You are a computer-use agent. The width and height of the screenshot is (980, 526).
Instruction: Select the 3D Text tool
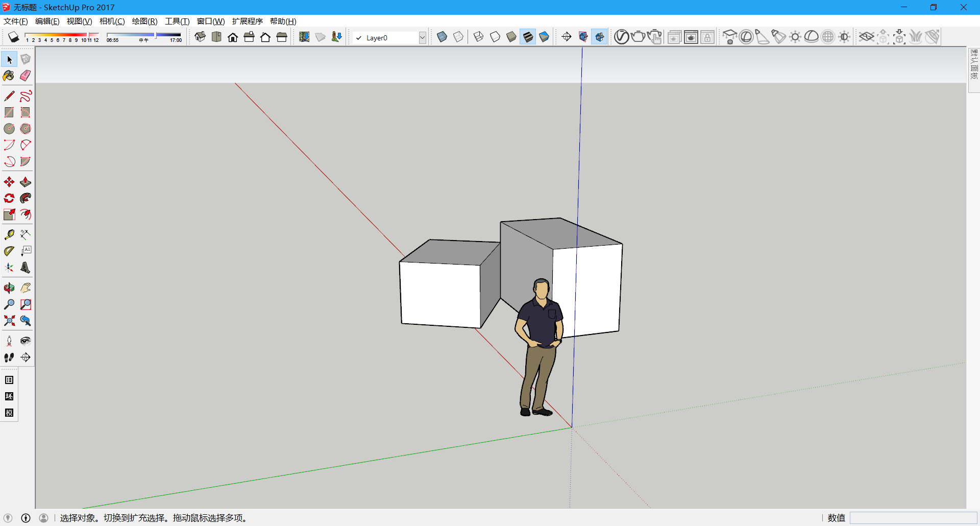coord(26,268)
